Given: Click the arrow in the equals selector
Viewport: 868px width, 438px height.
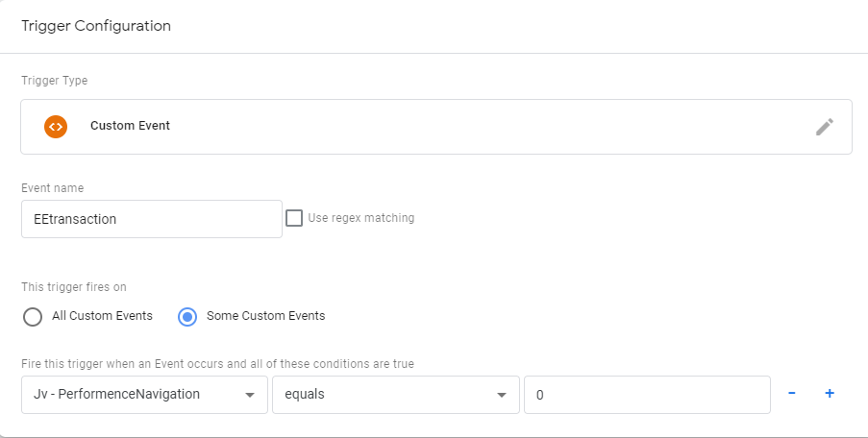Looking at the screenshot, I should pyautogui.click(x=501, y=395).
